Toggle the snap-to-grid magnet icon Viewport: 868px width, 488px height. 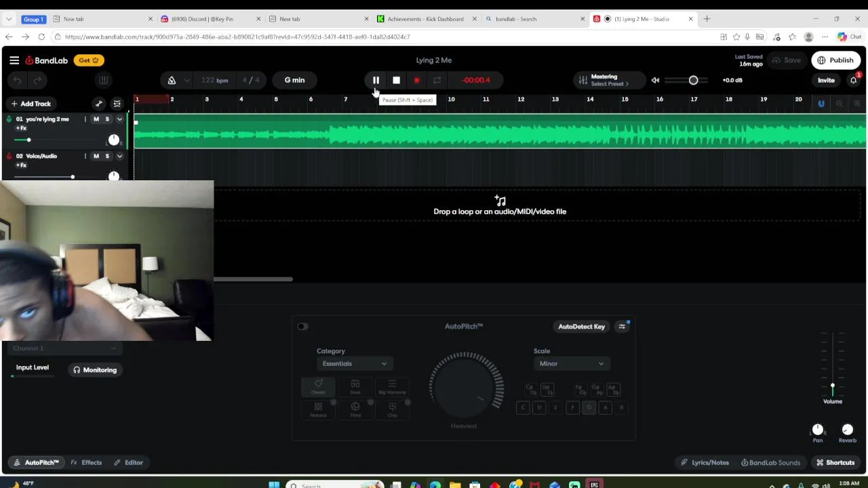(821, 104)
